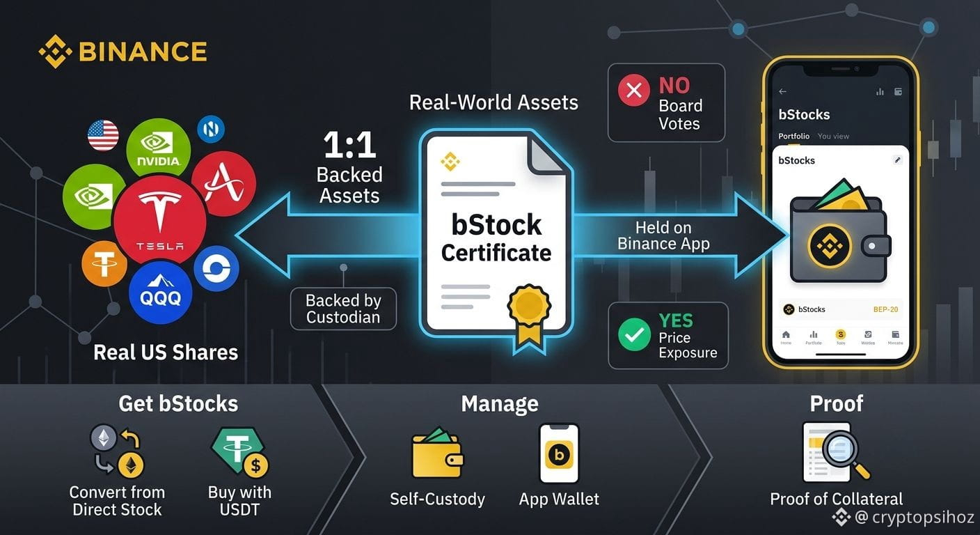The width and height of the screenshot is (980, 535).
Task: Click the Backed by Custodian label box
Action: coord(343,309)
